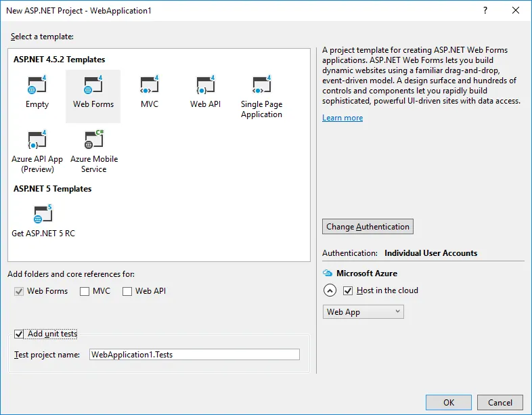Image resolution: width=532 pixels, height=415 pixels.
Task: Close the New ASP.NET Project dialog
Action: (x=516, y=10)
